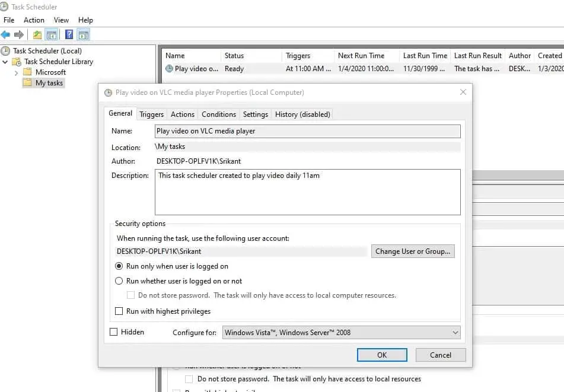This screenshot has height=392, width=564.
Task: Click the Microsoft folder icon in tree
Action: [27, 72]
